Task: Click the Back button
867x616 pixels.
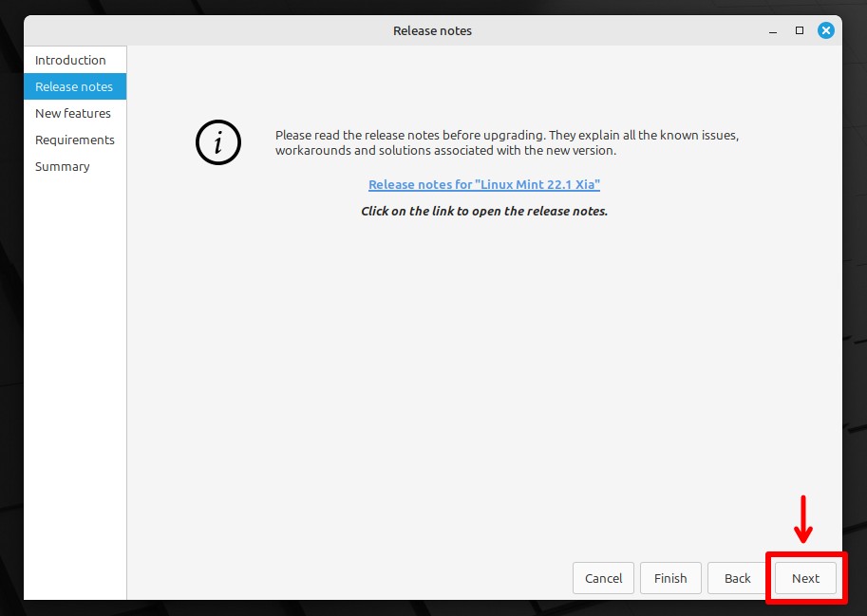Action: [738, 578]
